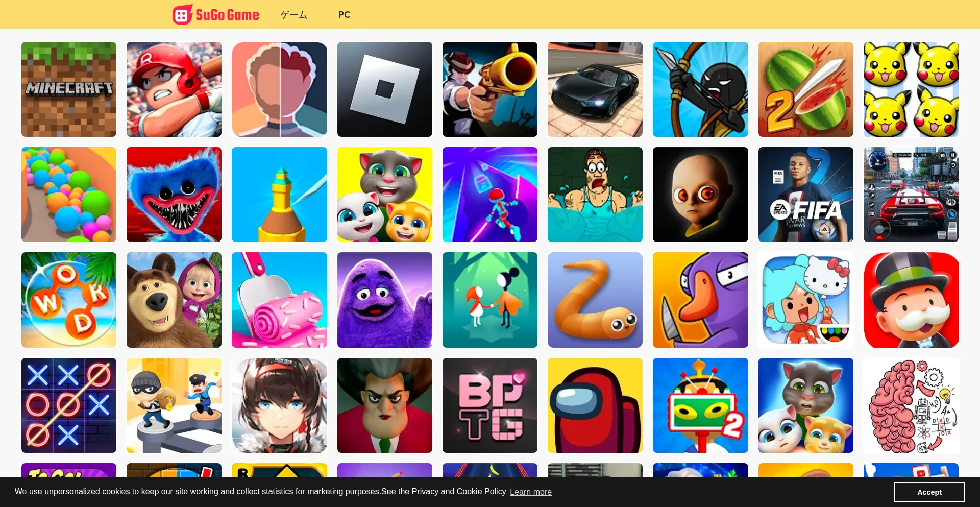Select the Toca Hello Kitty game tile
The height and width of the screenshot is (507, 980).
click(806, 300)
